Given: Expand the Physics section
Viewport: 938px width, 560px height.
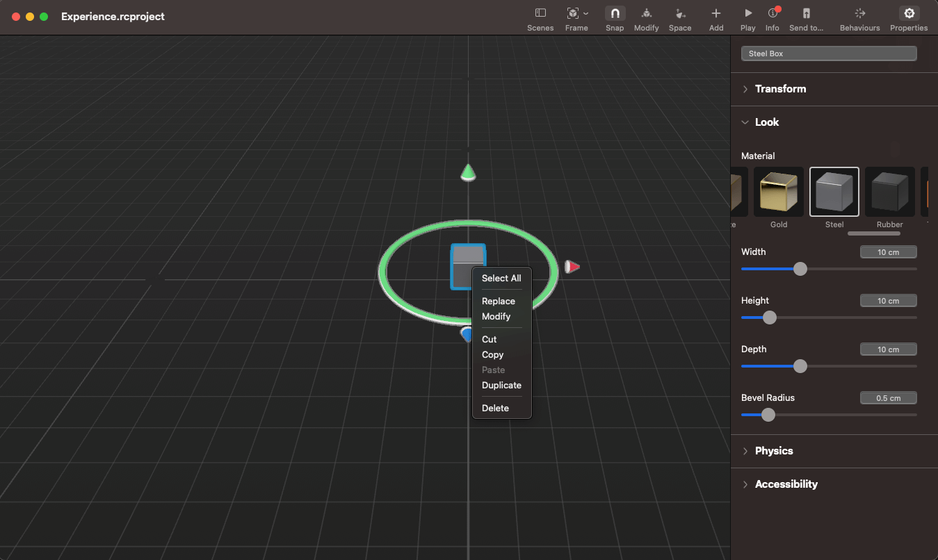Looking at the screenshot, I should click(745, 451).
